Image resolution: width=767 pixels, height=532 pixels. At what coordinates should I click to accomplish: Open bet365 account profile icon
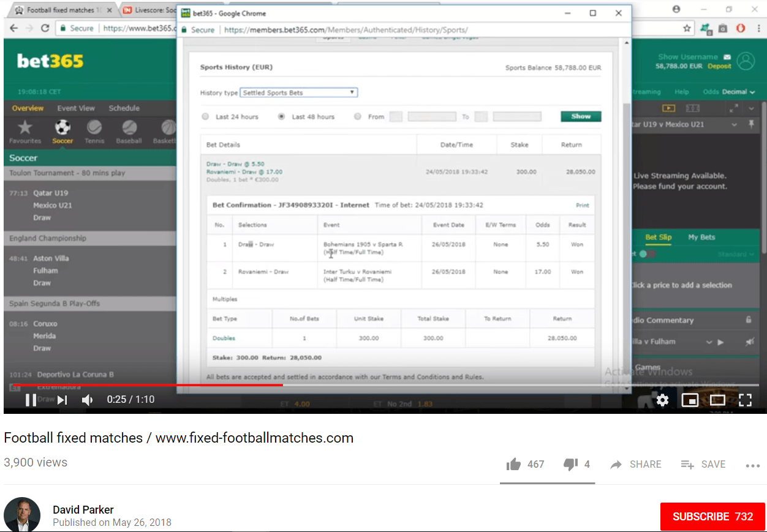pyautogui.click(x=746, y=61)
